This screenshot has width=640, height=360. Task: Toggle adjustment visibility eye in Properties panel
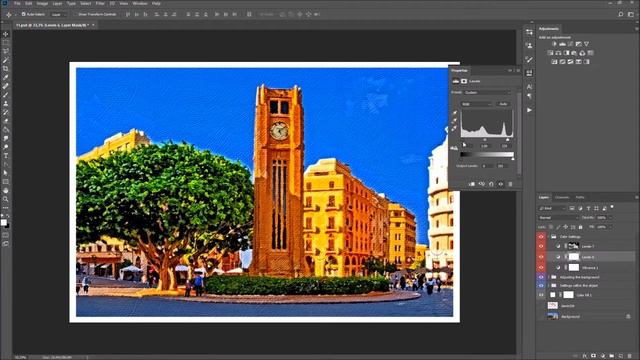(500, 184)
